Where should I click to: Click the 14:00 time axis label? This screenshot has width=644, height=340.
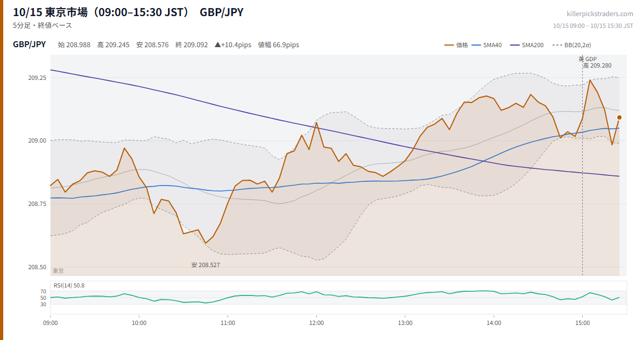494,323
